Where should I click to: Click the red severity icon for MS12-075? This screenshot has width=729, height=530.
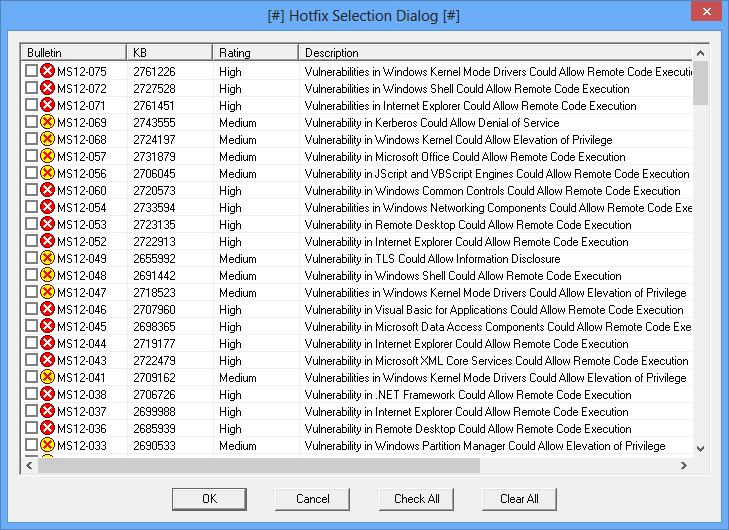pyautogui.click(x=47, y=71)
